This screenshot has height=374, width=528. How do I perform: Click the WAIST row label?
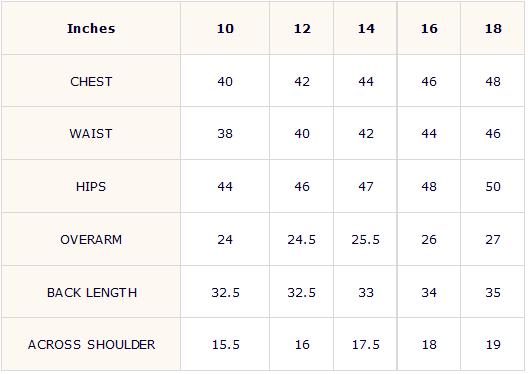[91, 134]
